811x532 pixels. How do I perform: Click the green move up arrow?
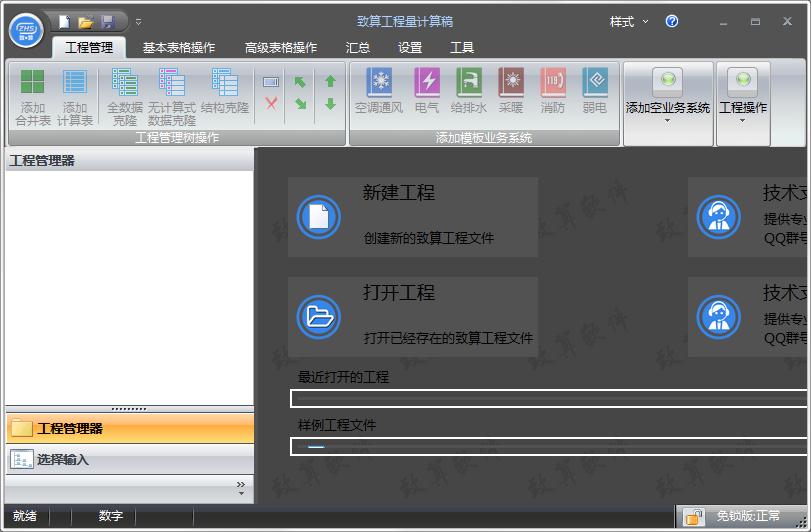(x=331, y=81)
